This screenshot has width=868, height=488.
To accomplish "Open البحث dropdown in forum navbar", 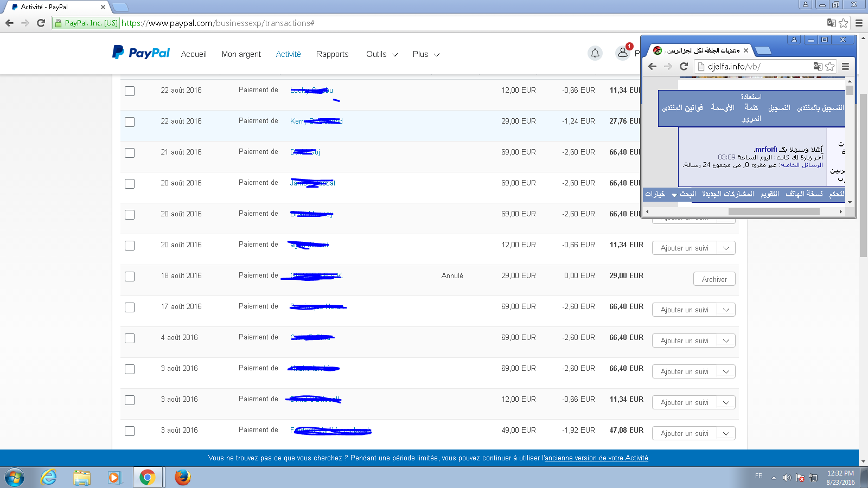I will pyautogui.click(x=684, y=194).
